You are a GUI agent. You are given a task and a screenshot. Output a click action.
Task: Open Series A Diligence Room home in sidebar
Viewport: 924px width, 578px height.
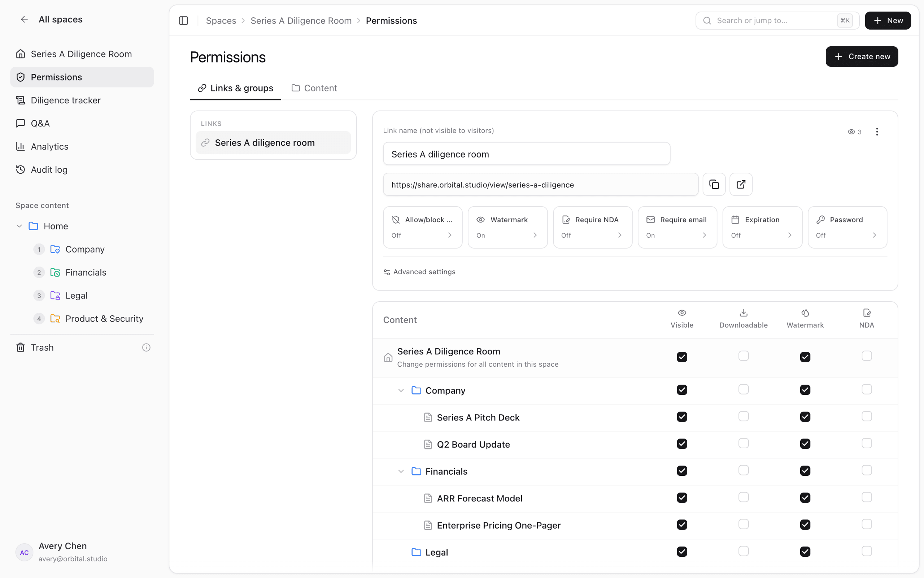pos(82,54)
